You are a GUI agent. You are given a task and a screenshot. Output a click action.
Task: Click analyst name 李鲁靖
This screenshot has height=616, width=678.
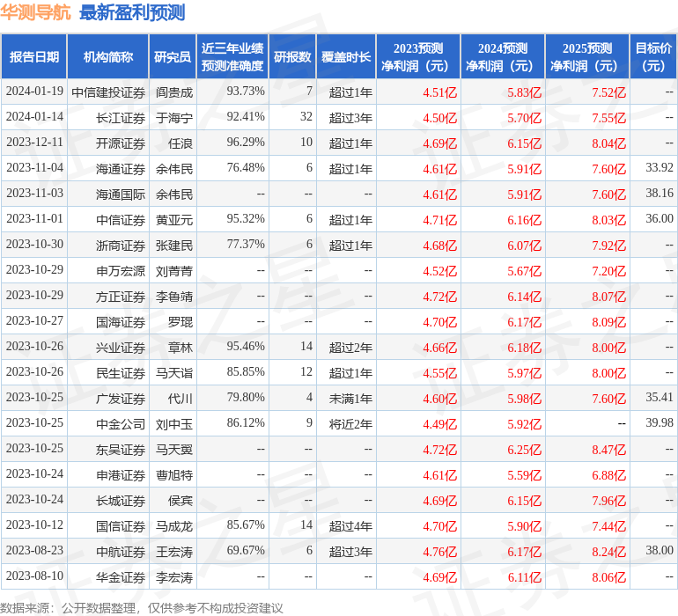pos(174,296)
